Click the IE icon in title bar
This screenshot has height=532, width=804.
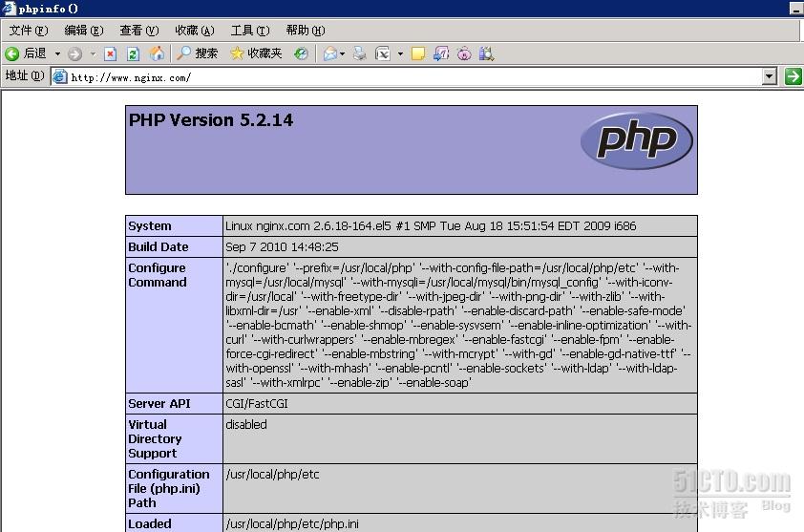pos(10,8)
